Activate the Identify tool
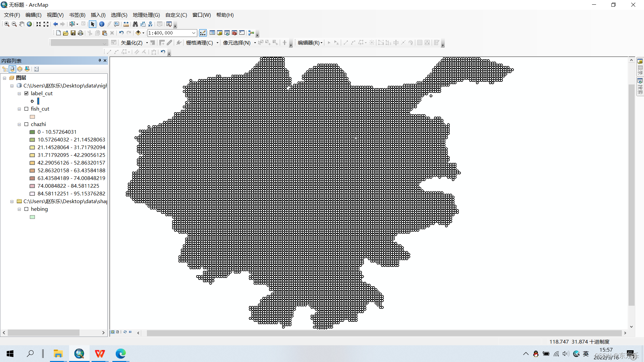Screen dimensions: 644x362 coord(102,24)
